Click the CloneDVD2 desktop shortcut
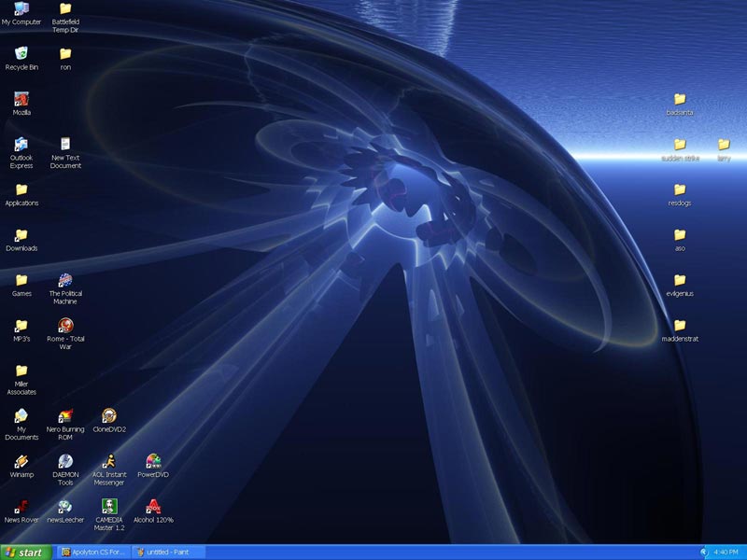The image size is (747, 560). (x=109, y=416)
